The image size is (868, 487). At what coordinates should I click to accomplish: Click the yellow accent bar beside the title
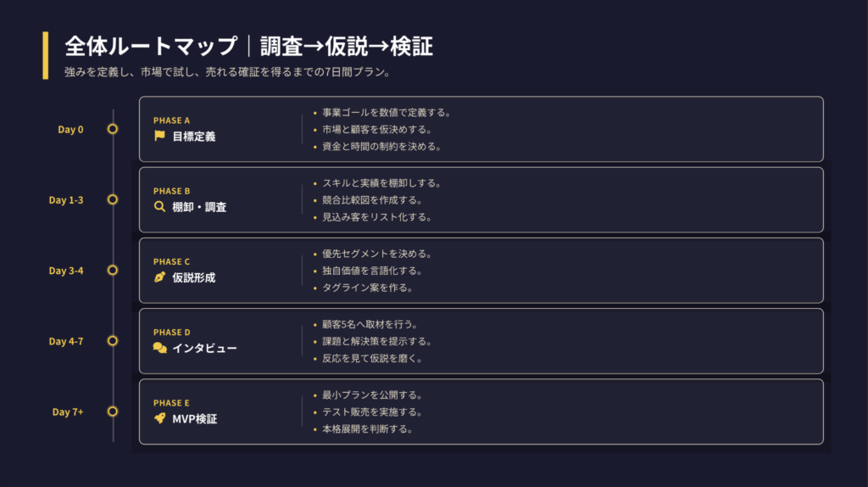point(46,55)
